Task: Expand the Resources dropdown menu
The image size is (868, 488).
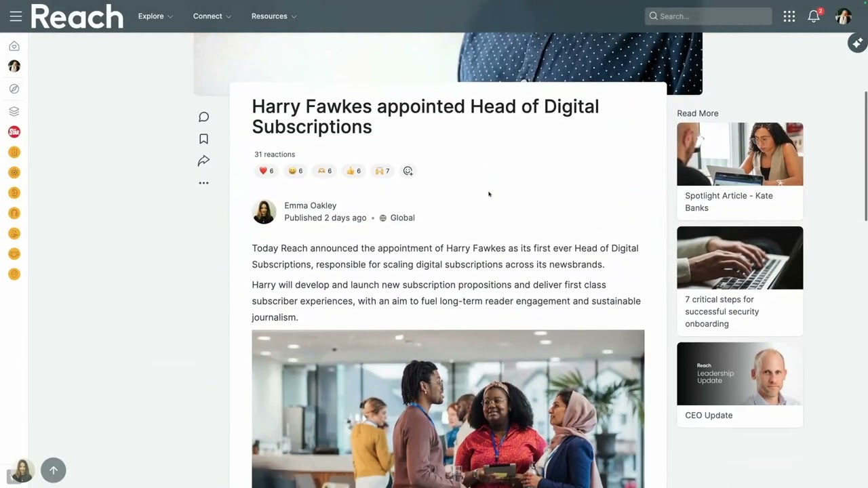Action: 274,16
